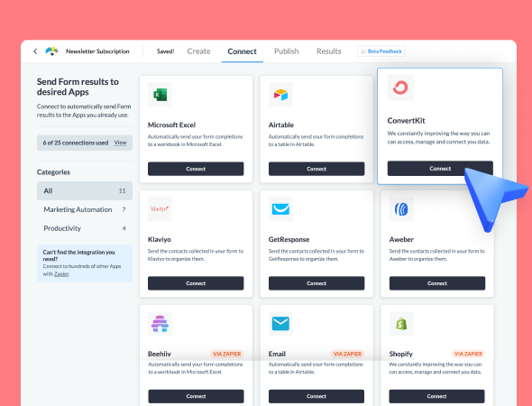532x406 pixels.
Task: Select the Shopify bag icon
Action: (401, 324)
